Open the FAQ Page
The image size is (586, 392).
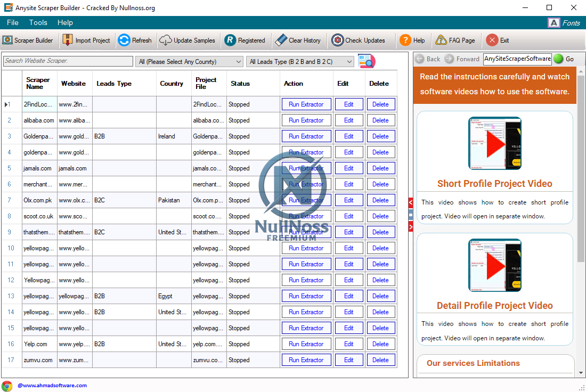[x=455, y=40]
